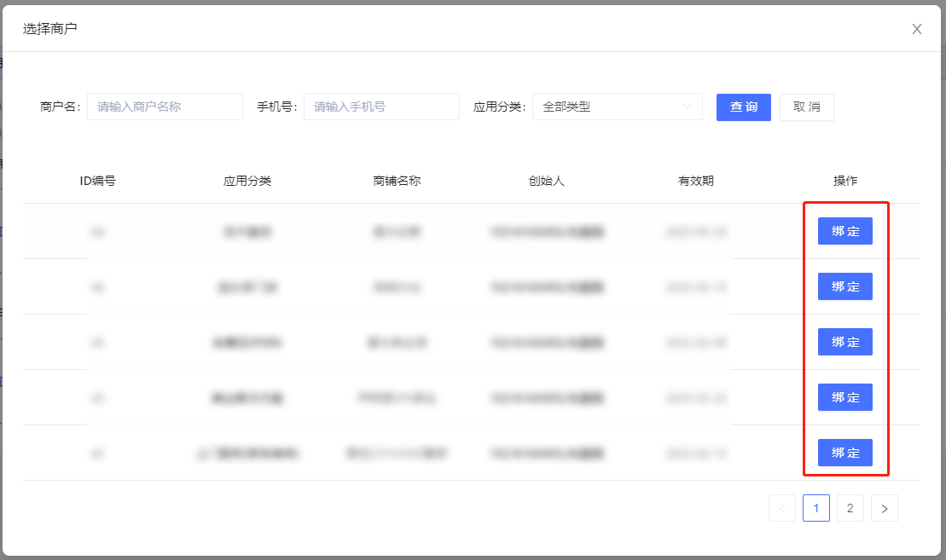Click the 取消 button
This screenshot has height=560, width=946.
point(807,107)
